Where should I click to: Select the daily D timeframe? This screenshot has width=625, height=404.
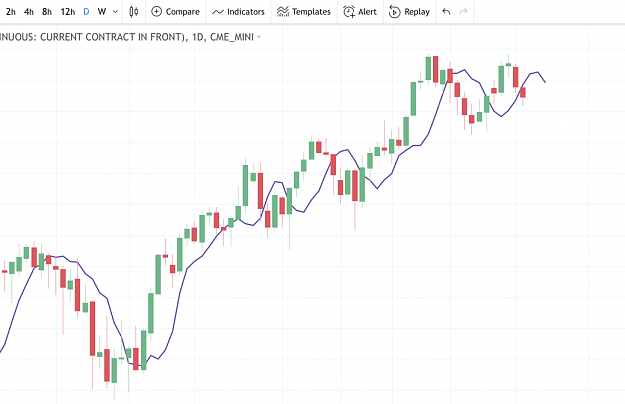click(86, 12)
